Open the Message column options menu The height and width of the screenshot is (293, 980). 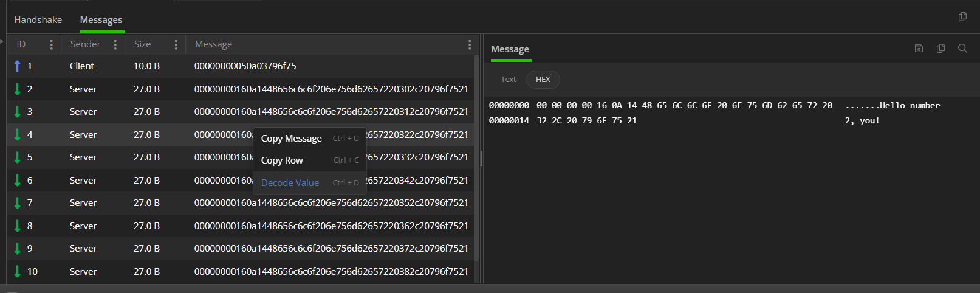coord(469,44)
